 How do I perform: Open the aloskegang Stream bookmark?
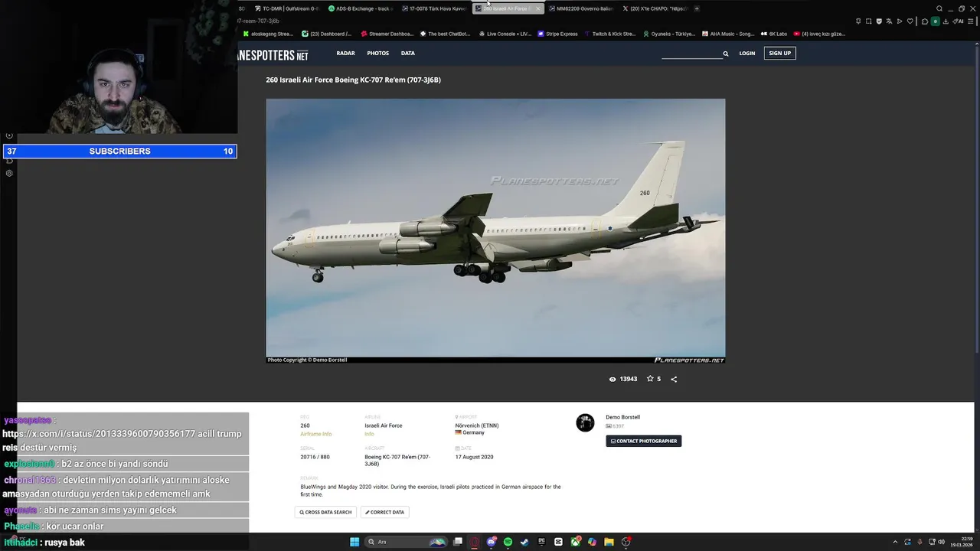[268, 34]
